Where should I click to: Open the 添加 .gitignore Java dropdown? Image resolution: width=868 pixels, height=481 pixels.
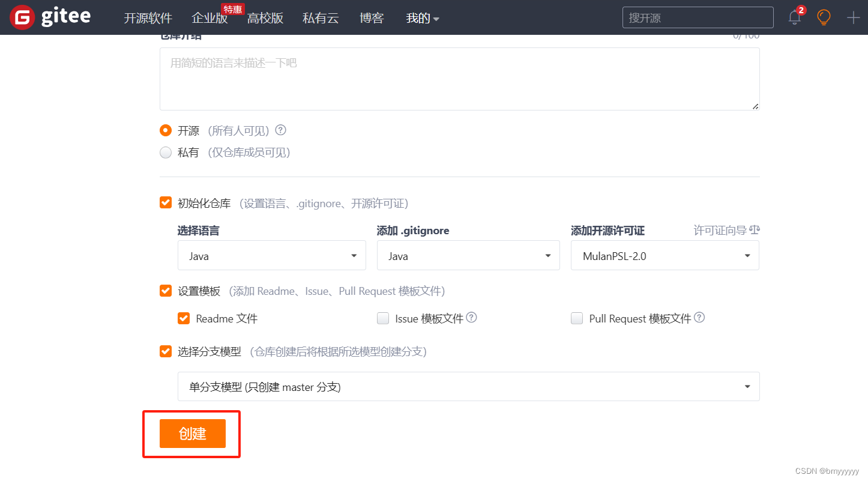(468, 256)
